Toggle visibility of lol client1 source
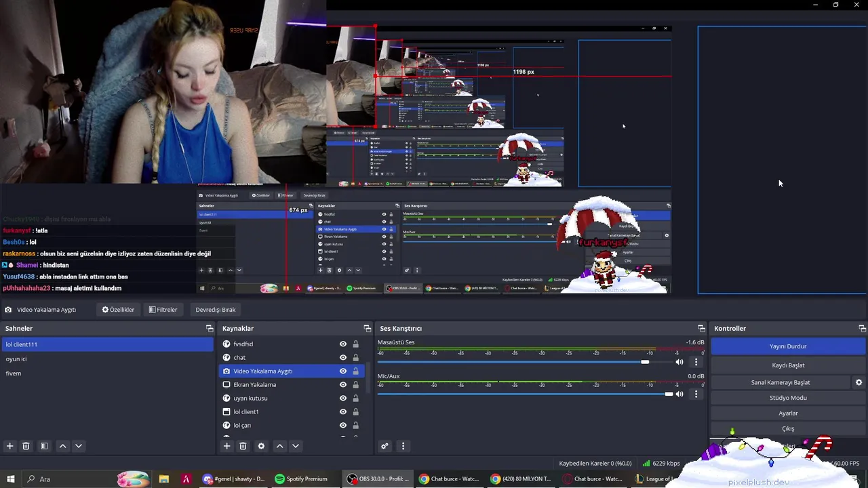The height and width of the screenshot is (488, 868). tap(343, 412)
